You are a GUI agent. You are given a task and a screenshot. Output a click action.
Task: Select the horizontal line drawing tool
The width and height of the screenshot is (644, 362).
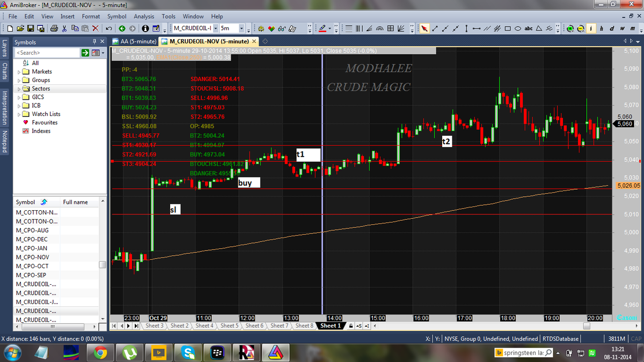477,28
